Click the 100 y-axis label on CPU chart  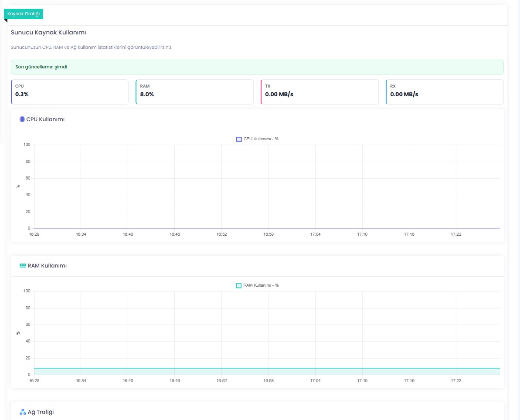tap(27, 145)
